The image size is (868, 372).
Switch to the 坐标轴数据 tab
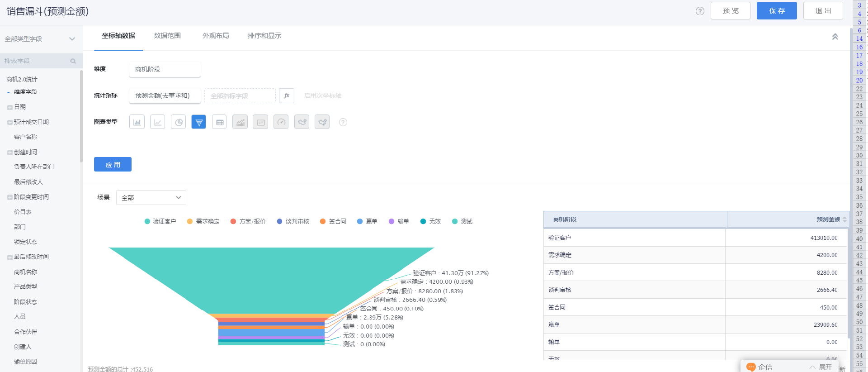[x=118, y=36]
